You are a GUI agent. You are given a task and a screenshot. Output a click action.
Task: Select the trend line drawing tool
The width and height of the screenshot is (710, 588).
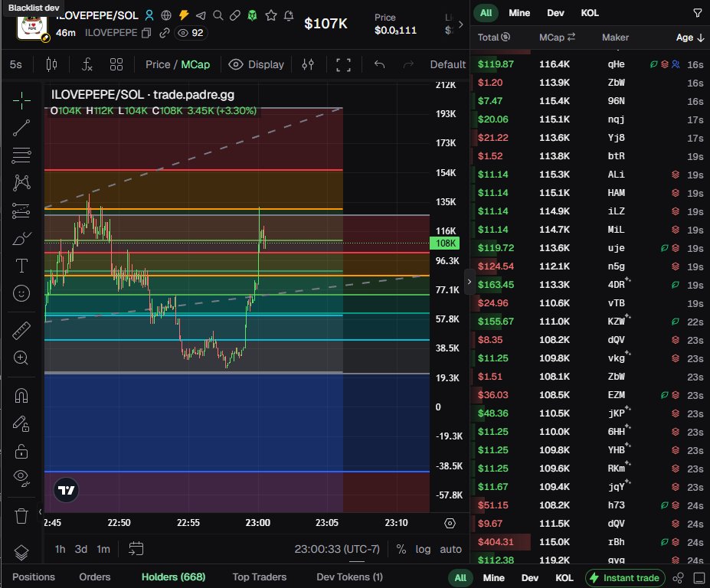21,128
